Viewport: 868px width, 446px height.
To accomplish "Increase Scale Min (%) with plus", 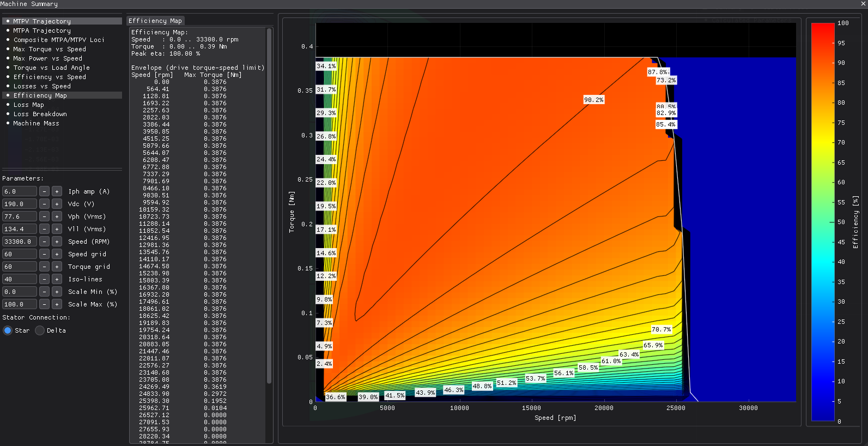I will coord(57,292).
